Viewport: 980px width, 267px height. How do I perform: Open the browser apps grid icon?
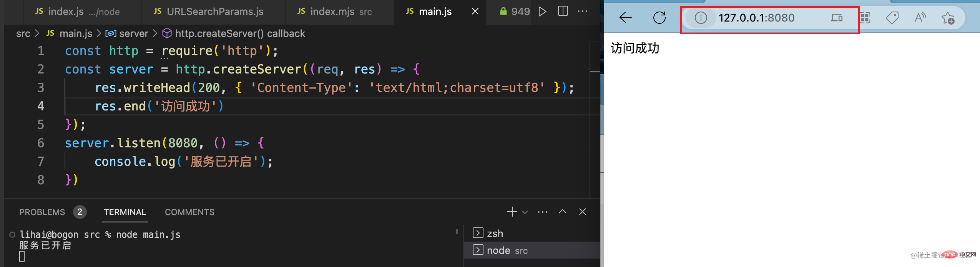point(865,18)
